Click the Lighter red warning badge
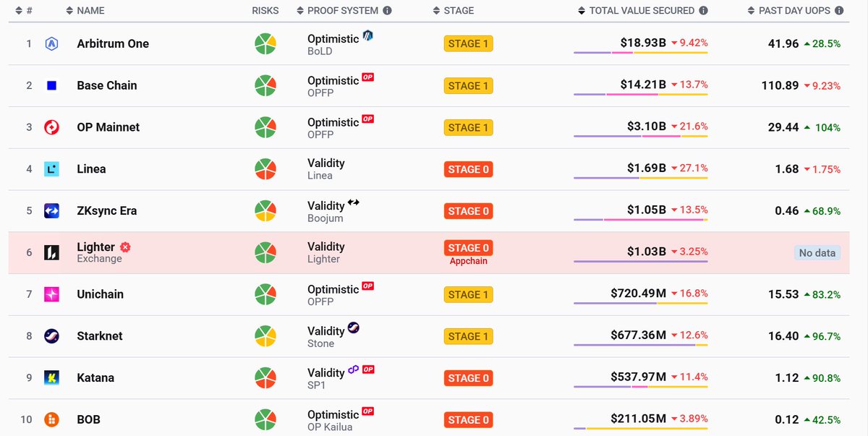 tap(125, 247)
